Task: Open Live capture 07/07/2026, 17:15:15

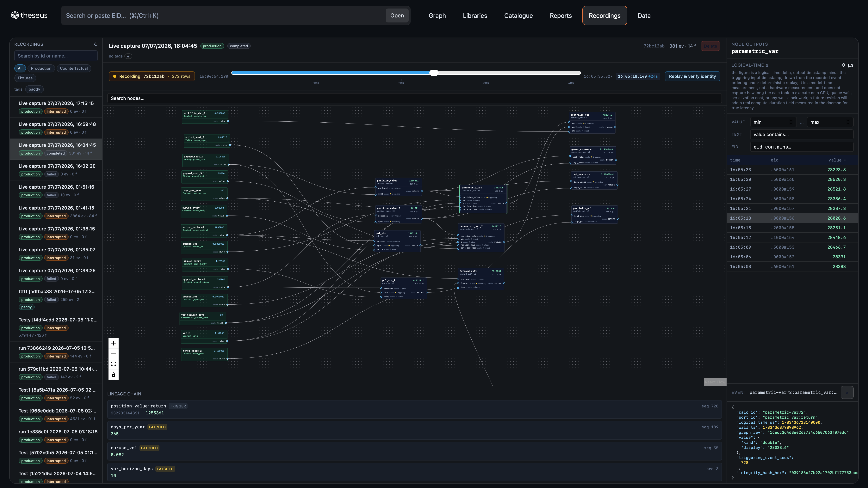Action: tap(56, 107)
